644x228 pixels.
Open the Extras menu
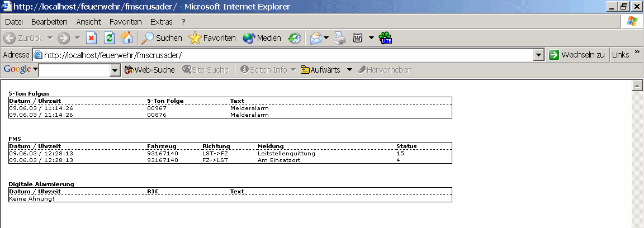point(162,22)
